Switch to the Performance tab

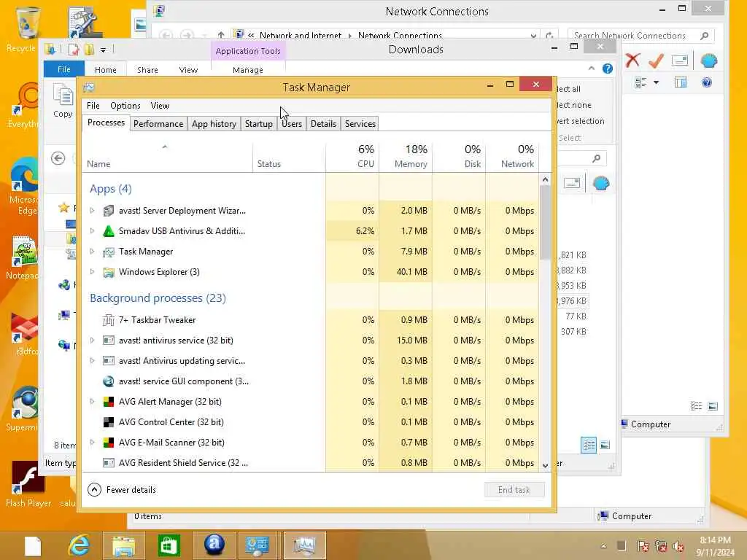[x=158, y=124]
